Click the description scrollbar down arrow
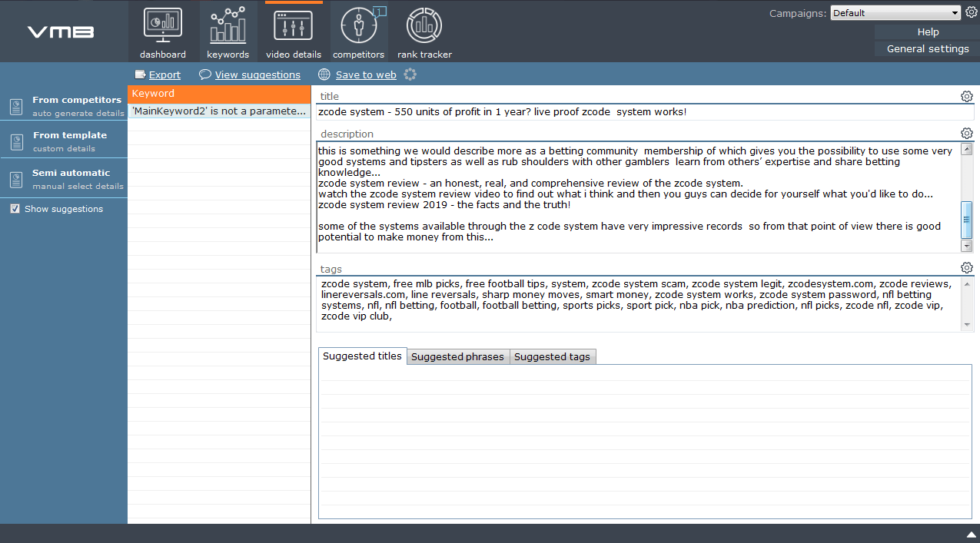Screen dimensions: 980x543 [967, 246]
